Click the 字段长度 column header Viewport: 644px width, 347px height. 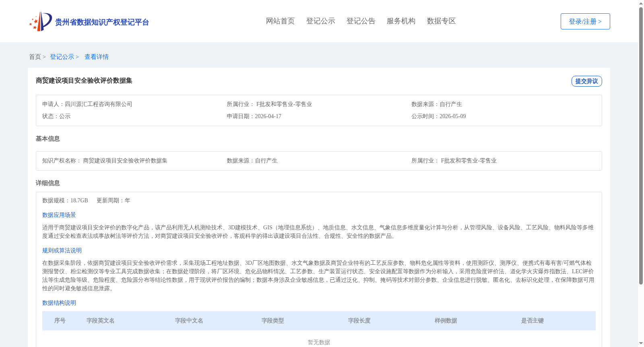point(359,320)
